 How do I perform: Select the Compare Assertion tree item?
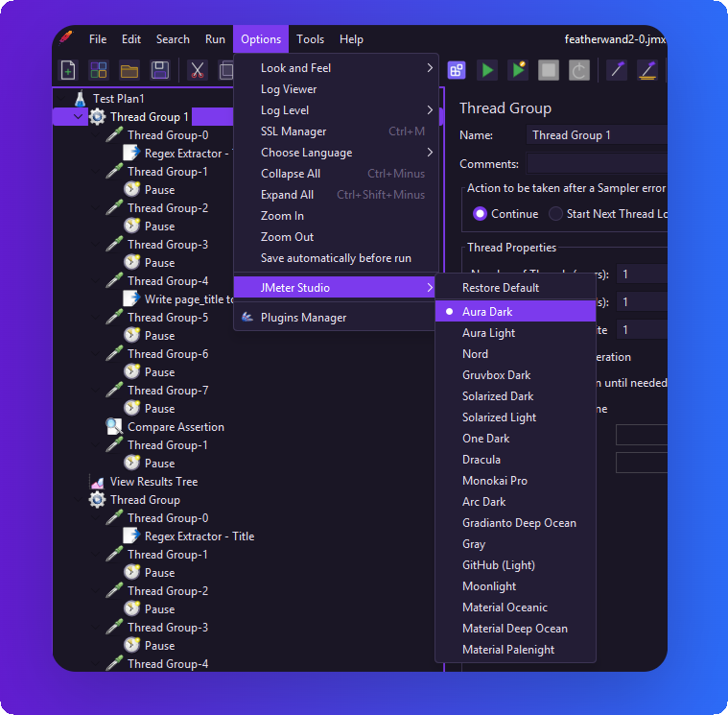[x=176, y=427]
